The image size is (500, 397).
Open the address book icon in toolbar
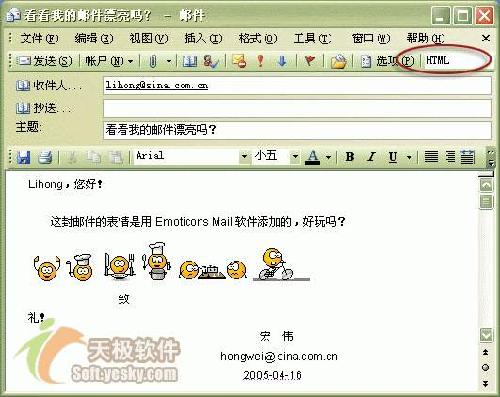pyautogui.click(x=190, y=61)
